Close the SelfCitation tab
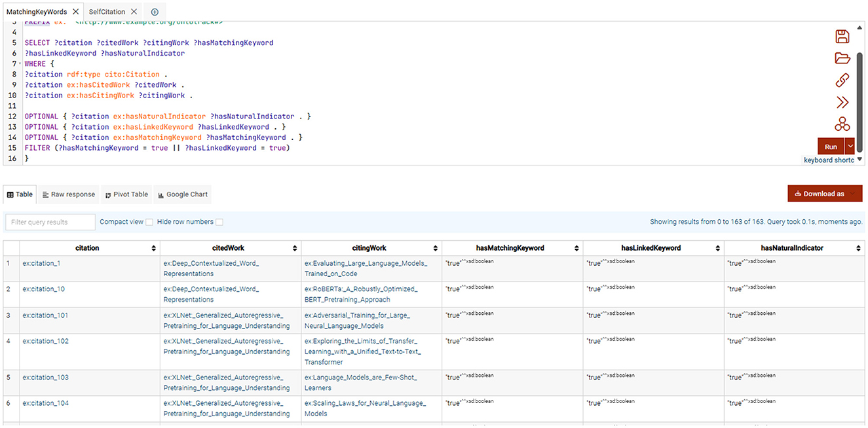Image resolution: width=868 pixels, height=428 pixels. click(x=134, y=12)
